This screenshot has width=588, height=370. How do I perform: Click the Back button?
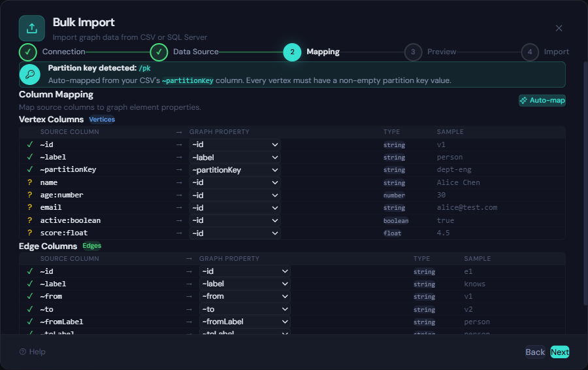(535, 352)
